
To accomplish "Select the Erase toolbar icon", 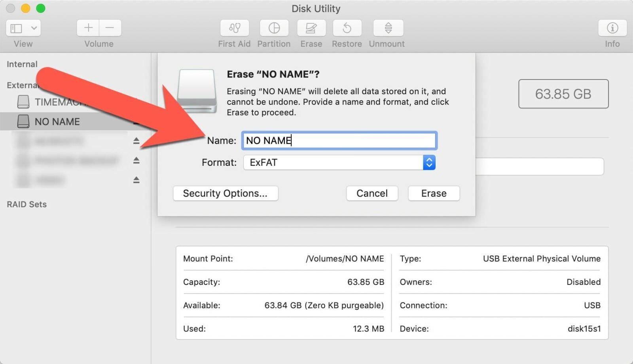I will 311,28.
